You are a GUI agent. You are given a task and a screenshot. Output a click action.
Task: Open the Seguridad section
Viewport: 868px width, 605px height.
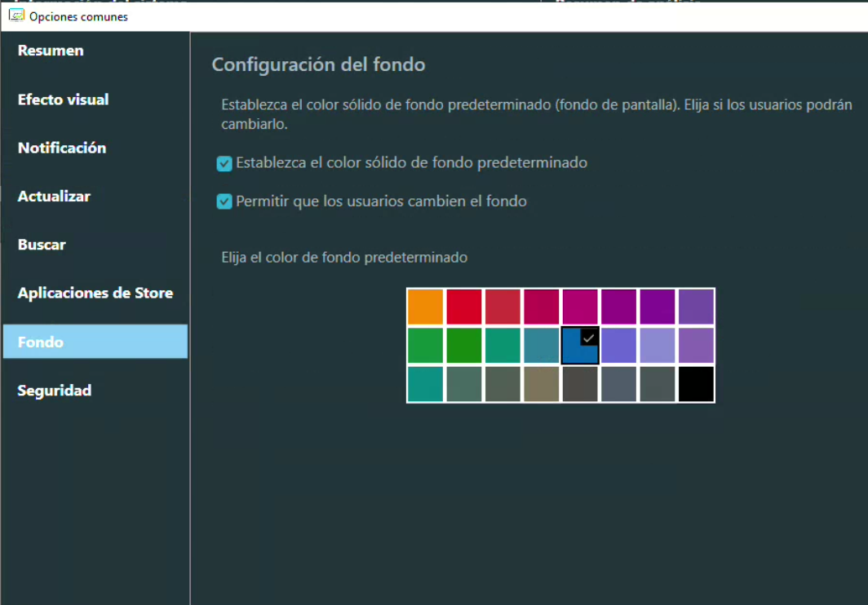point(54,391)
